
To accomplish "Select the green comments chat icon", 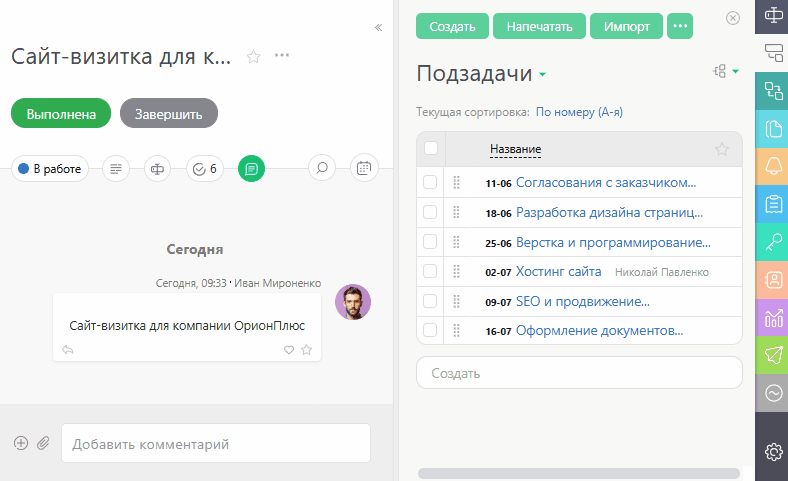I will click(251, 169).
